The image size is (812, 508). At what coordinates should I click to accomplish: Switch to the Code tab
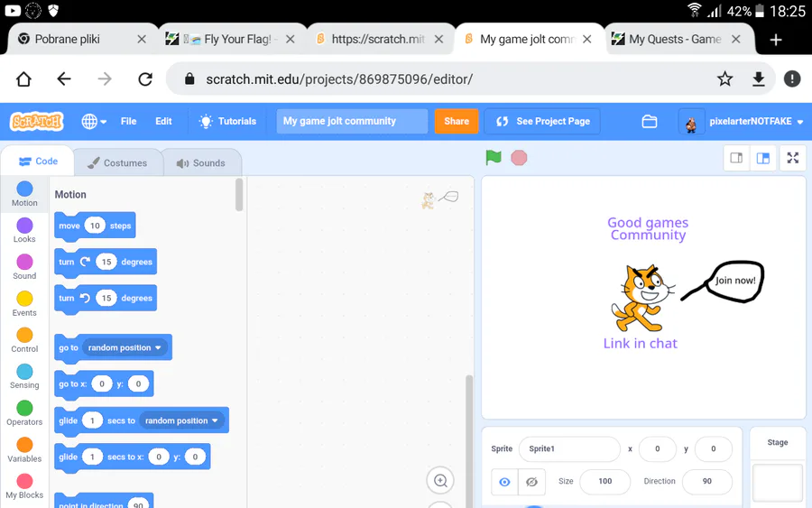pos(38,162)
